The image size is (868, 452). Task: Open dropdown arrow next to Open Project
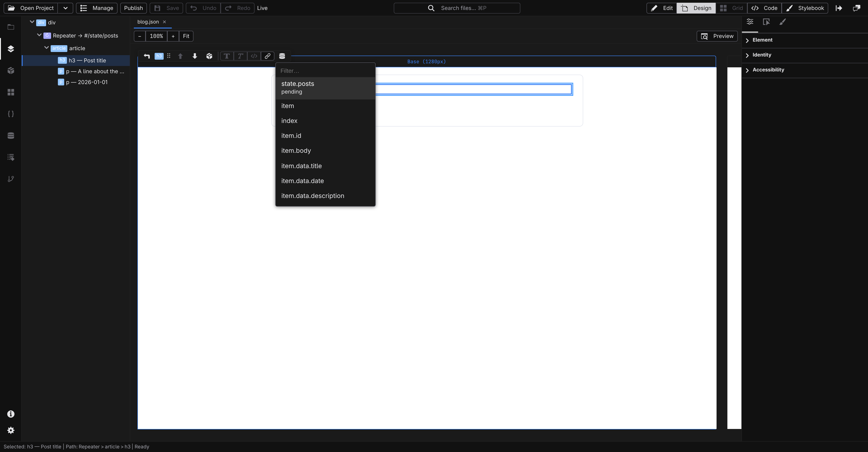[65, 8]
